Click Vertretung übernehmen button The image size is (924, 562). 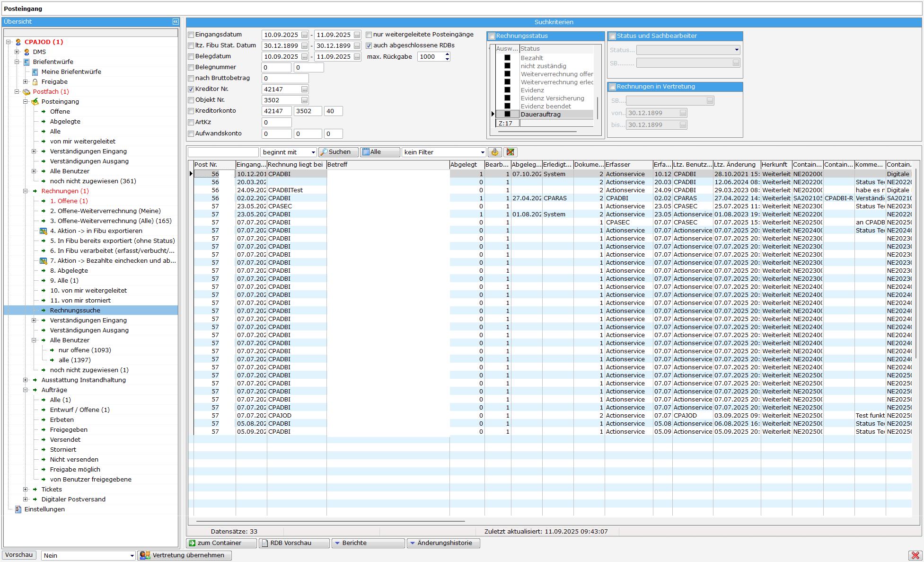(185, 555)
